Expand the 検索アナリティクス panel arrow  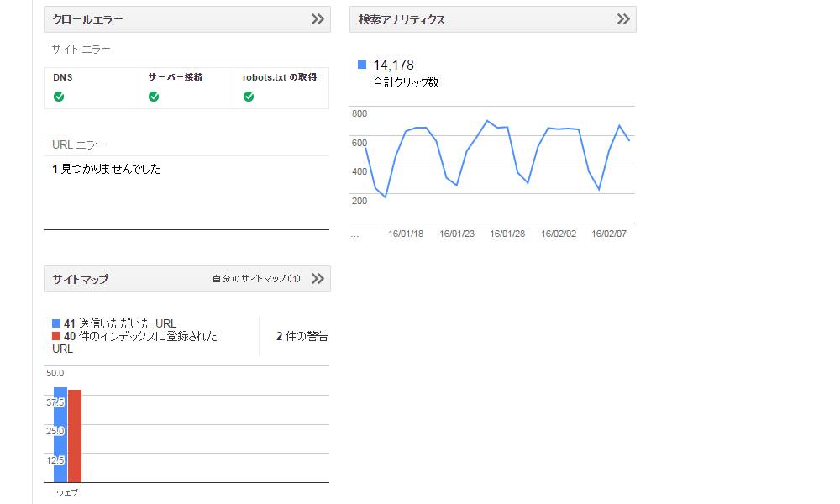pyautogui.click(x=623, y=19)
